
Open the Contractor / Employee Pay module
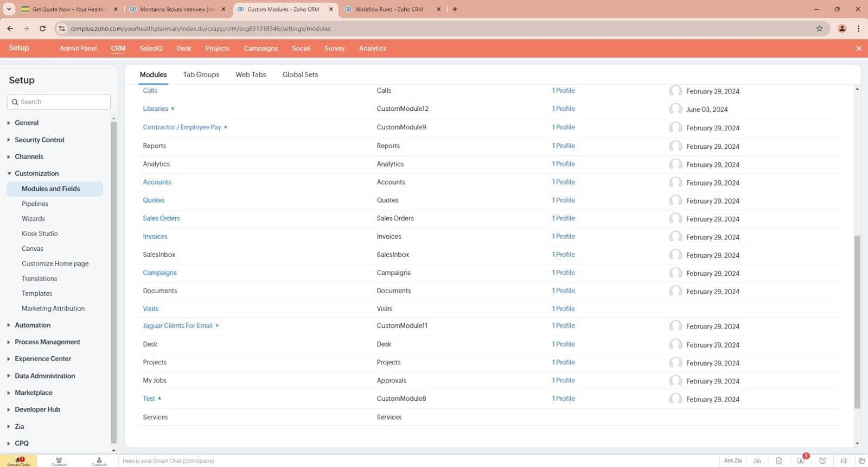coord(182,127)
